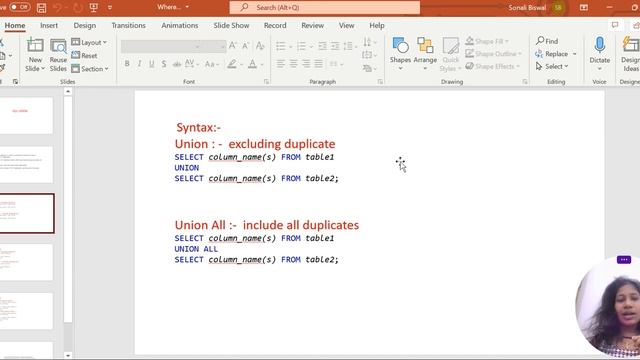This screenshot has height=360, width=640.
Task: Toggle the AutoSave switch off
Action: point(19,7)
